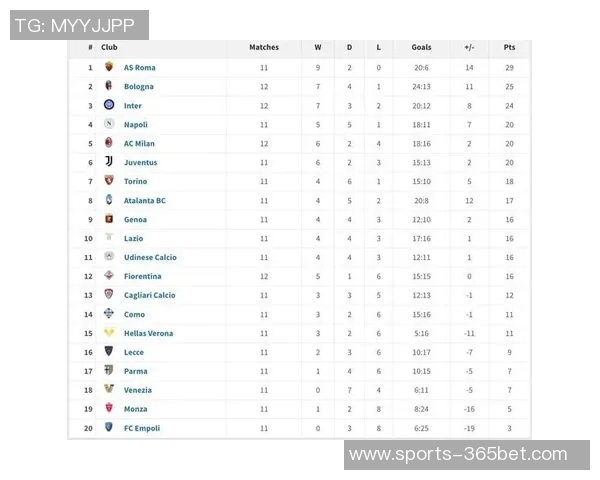This screenshot has width=600, height=480.
Task: Click the Bologna club crest icon
Action: [109, 86]
